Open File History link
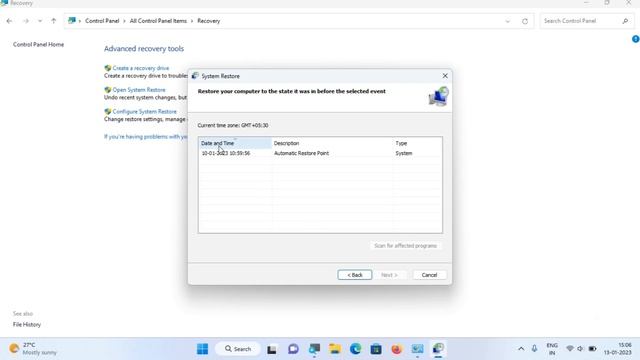This screenshot has height=360, width=640. pos(27,324)
